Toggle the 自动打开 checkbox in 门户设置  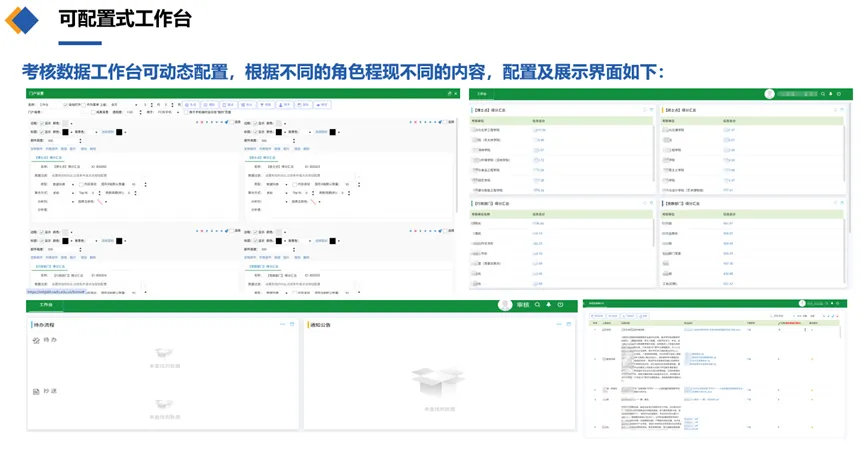tap(65, 105)
